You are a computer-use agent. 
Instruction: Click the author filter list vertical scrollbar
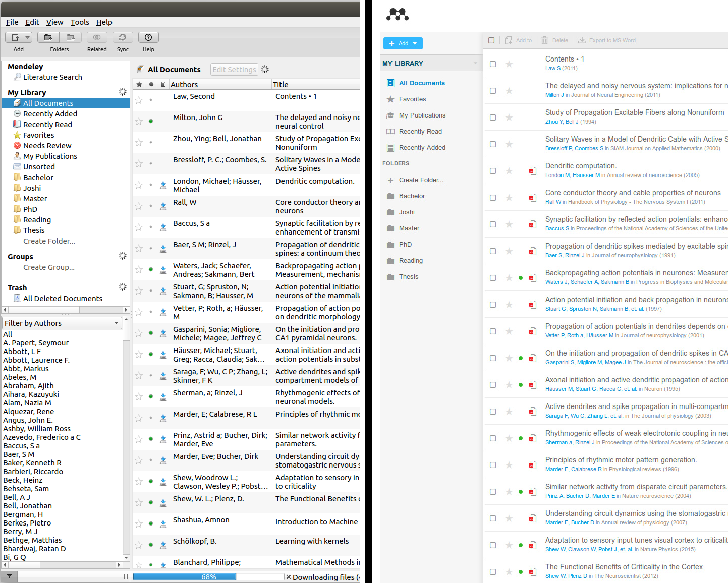pyautogui.click(x=126, y=439)
